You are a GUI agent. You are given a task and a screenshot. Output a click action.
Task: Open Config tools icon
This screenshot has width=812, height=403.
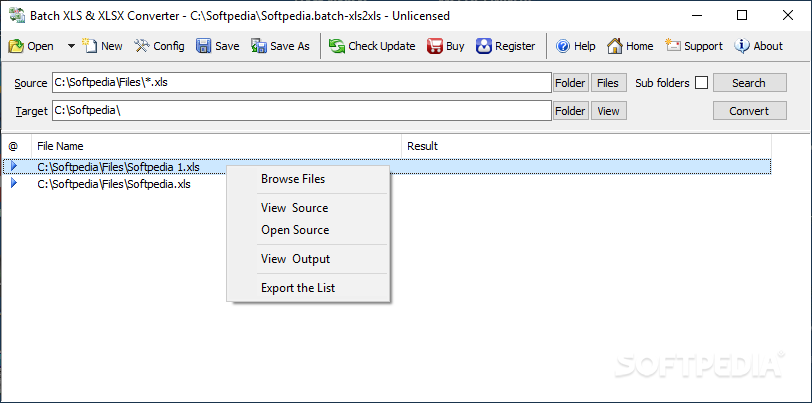click(141, 46)
